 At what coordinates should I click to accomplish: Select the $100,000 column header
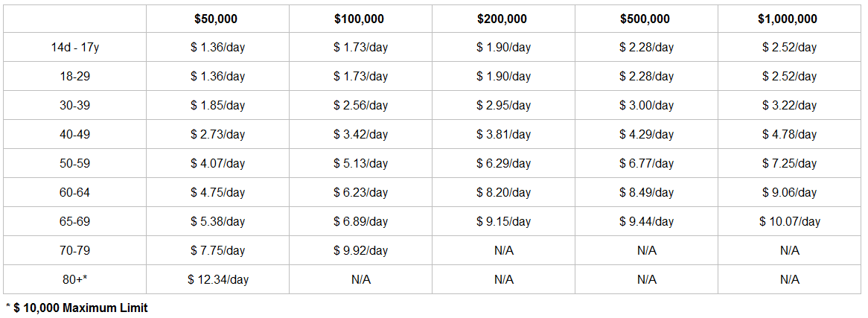[x=360, y=19]
